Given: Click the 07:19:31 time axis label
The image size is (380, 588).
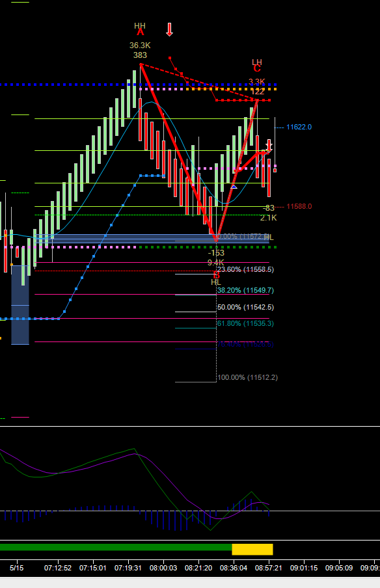Looking at the screenshot, I should point(128,568).
